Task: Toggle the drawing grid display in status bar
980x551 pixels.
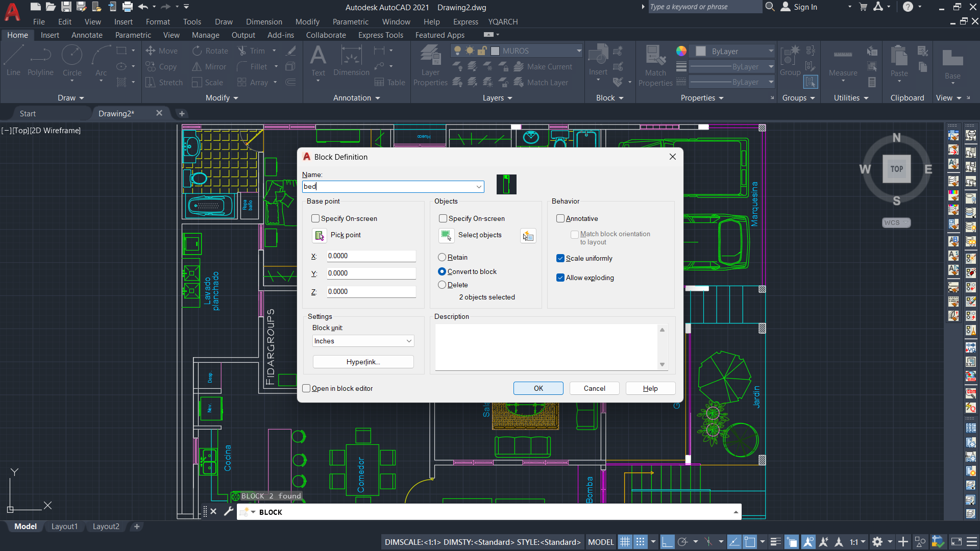Action: [x=625, y=542]
